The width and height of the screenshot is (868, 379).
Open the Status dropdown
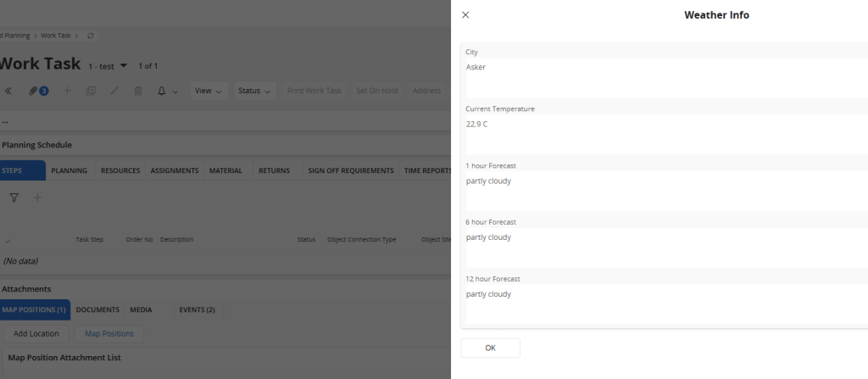(255, 91)
